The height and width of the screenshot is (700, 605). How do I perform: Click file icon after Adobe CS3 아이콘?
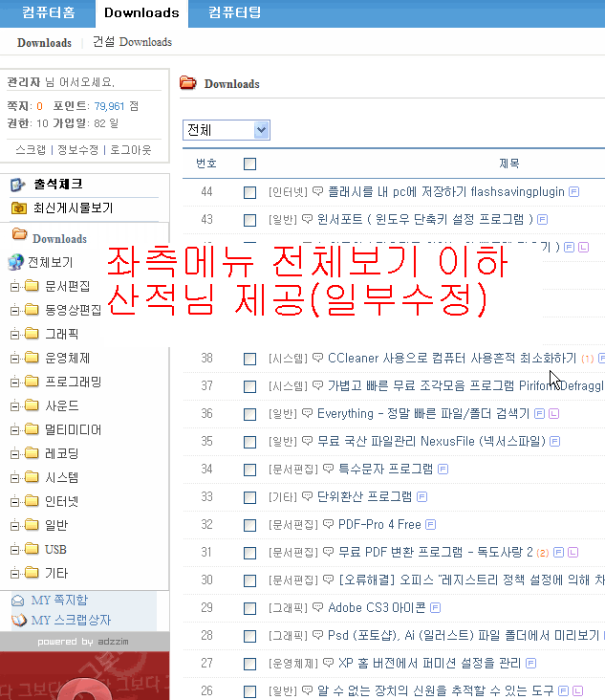coord(436,607)
